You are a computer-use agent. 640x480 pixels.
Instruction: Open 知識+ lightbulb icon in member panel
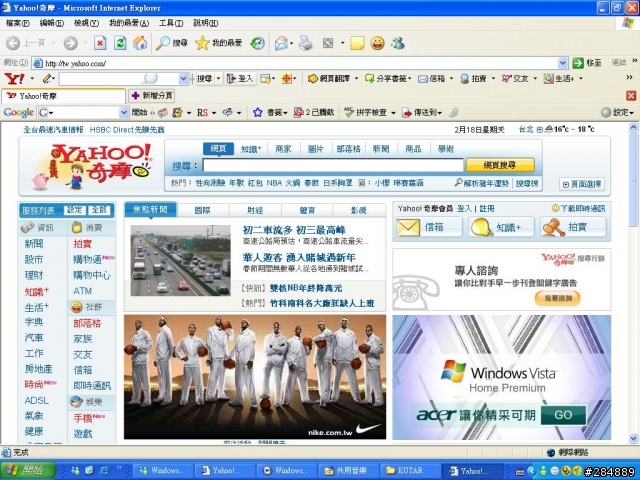[480, 227]
